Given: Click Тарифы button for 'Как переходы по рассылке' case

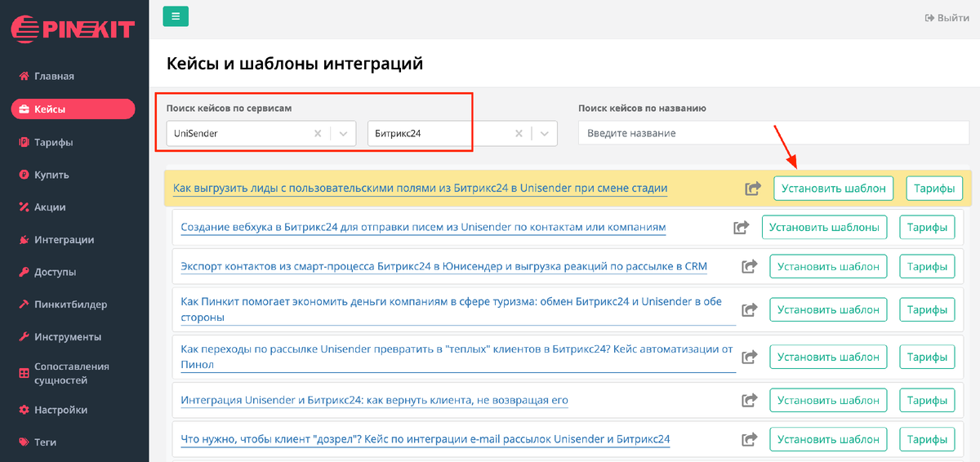Looking at the screenshot, I should pos(927,358).
